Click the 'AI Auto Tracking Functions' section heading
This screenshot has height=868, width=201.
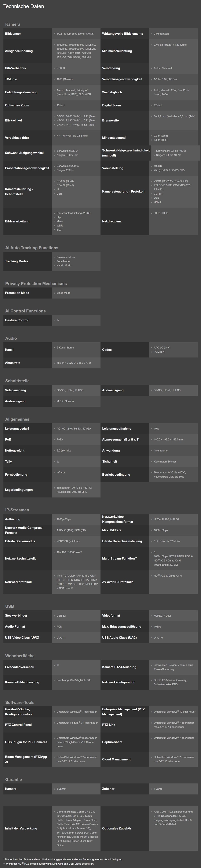click(32, 248)
